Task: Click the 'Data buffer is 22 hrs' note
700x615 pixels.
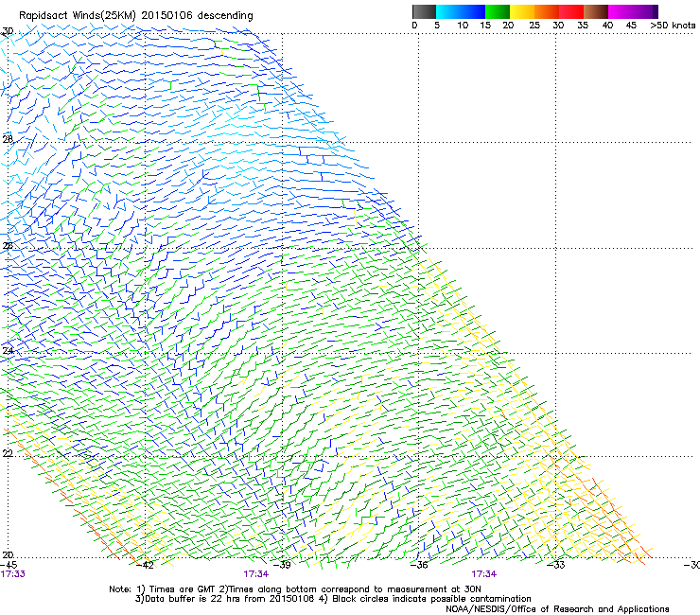Action: click(x=333, y=599)
